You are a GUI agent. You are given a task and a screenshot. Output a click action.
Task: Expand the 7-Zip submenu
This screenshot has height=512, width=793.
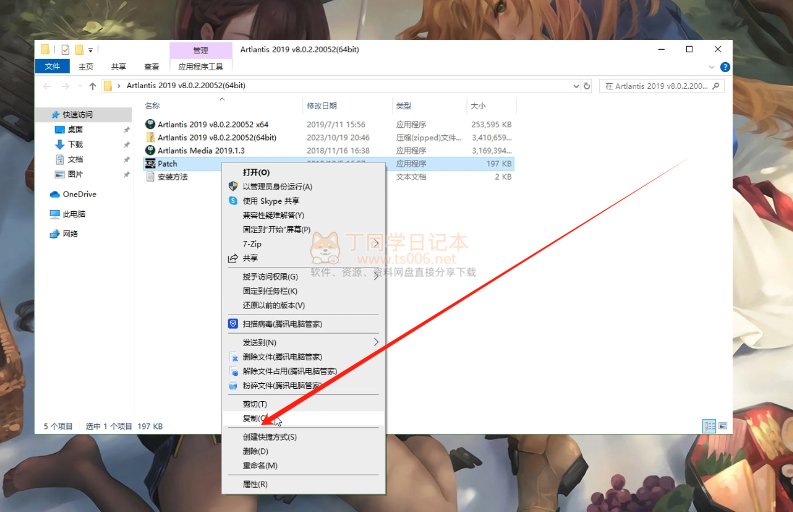(303, 244)
